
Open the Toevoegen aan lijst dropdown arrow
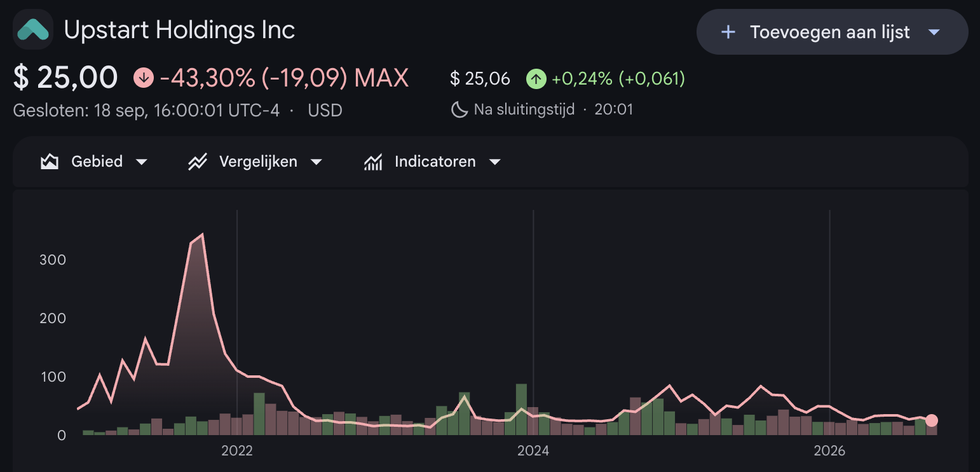tap(934, 32)
